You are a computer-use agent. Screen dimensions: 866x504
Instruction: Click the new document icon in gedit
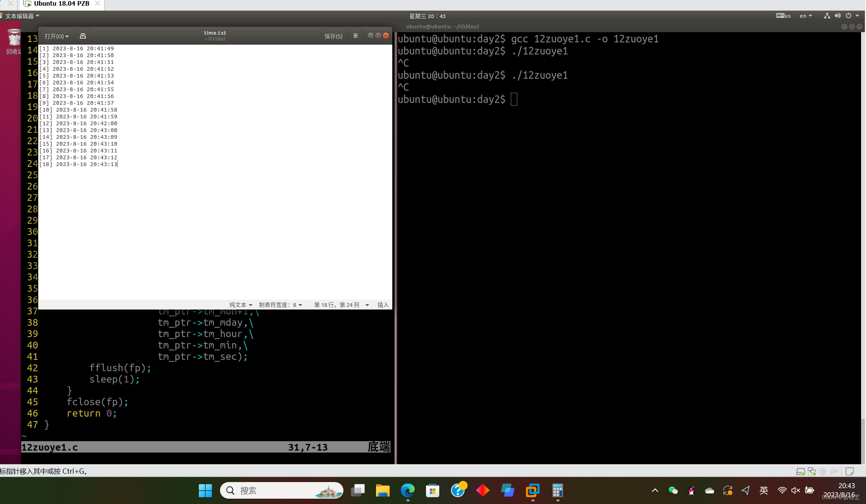[x=83, y=36]
